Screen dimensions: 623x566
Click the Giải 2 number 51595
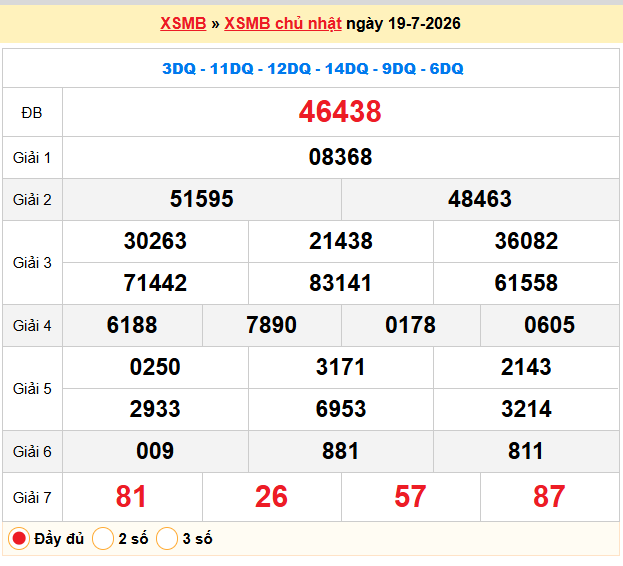[202, 199]
